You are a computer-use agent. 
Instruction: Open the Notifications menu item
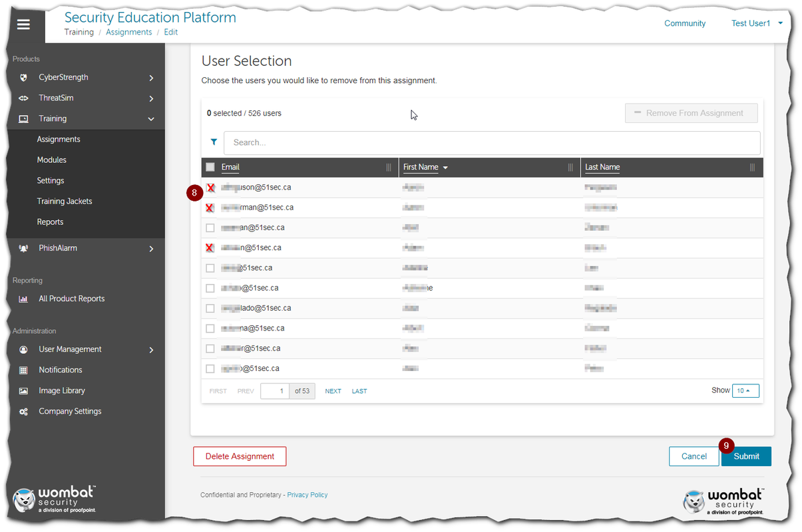point(61,370)
